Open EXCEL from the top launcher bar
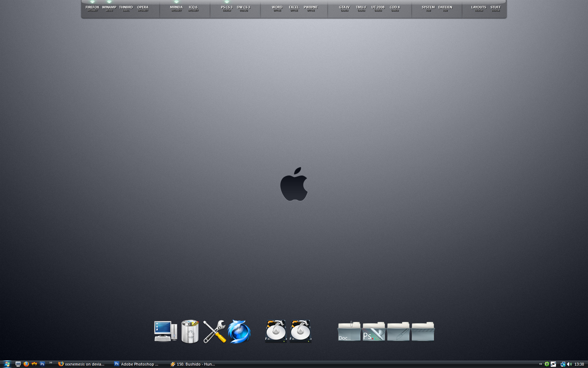This screenshot has width=588, height=368. pyautogui.click(x=294, y=8)
